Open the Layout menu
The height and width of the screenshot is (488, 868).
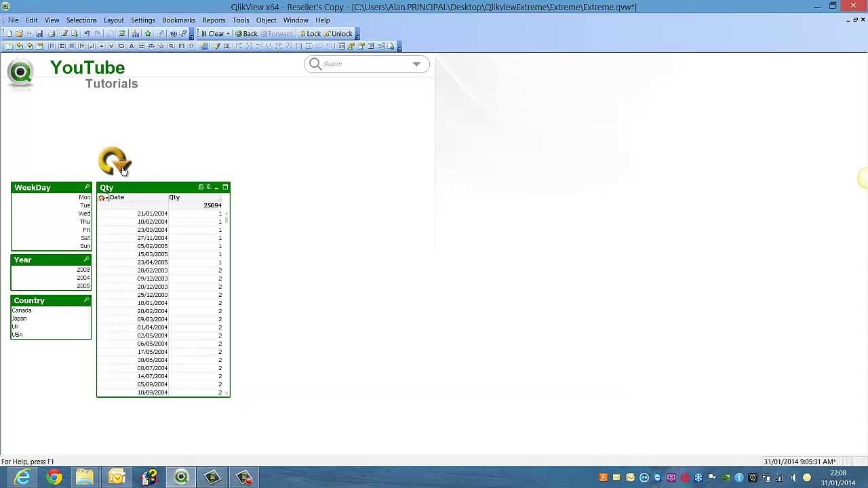[113, 20]
